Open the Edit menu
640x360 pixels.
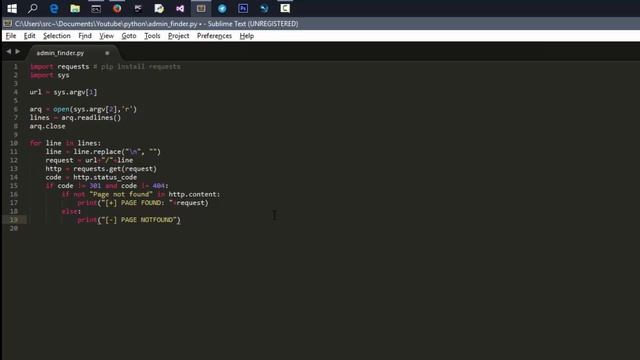pos(29,36)
